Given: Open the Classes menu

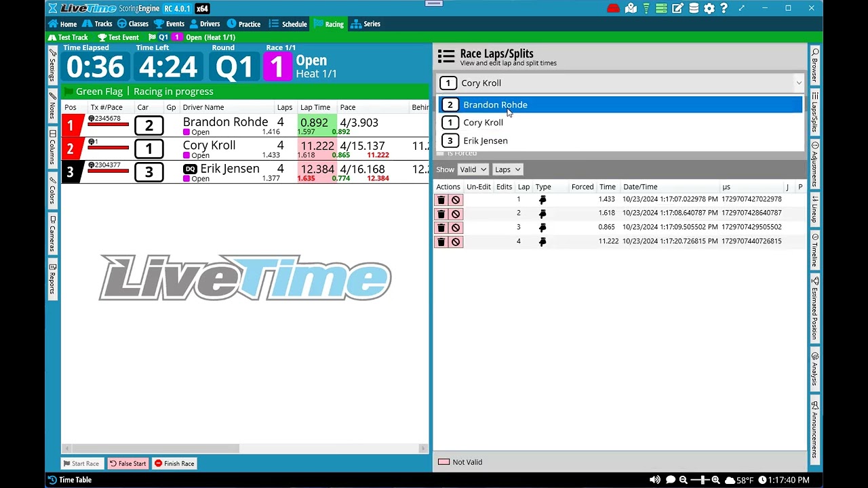Looking at the screenshot, I should click(133, 24).
